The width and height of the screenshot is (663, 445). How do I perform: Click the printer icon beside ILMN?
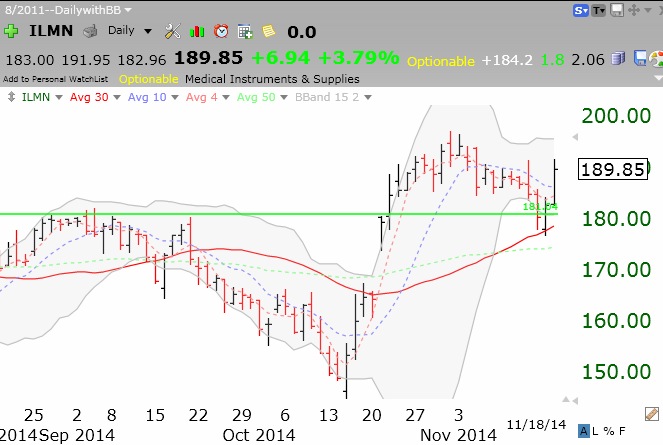tap(90, 31)
